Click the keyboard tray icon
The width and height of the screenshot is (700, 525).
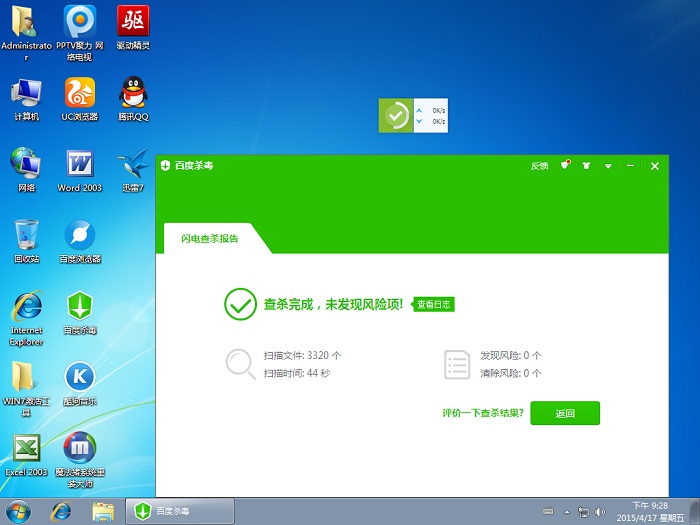coord(548,512)
